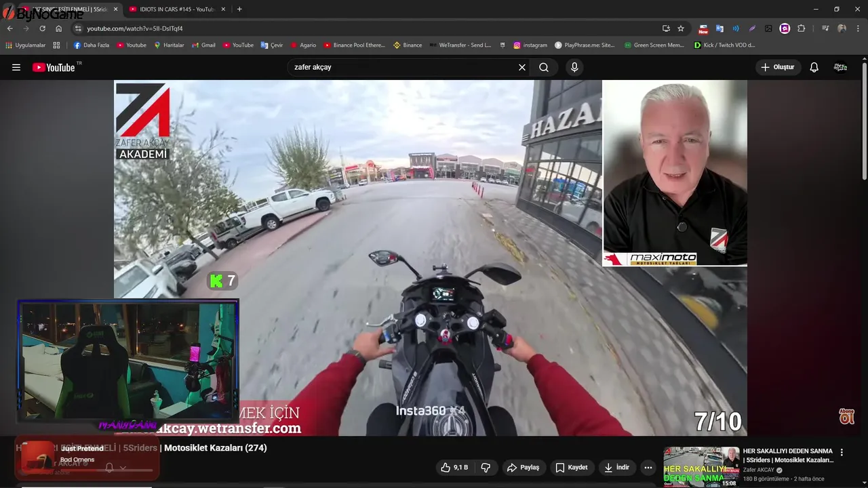Open the Google Translate extension icon
The image size is (868, 488).
[719, 28]
